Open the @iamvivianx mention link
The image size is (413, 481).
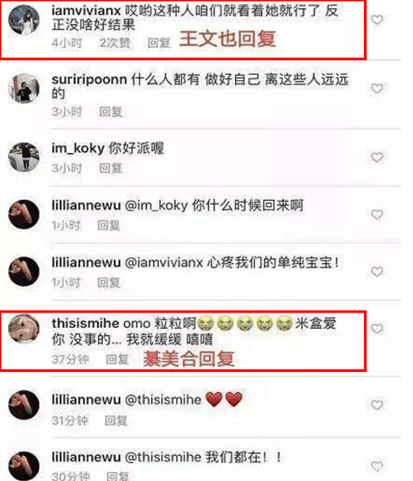(x=164, y=263)
